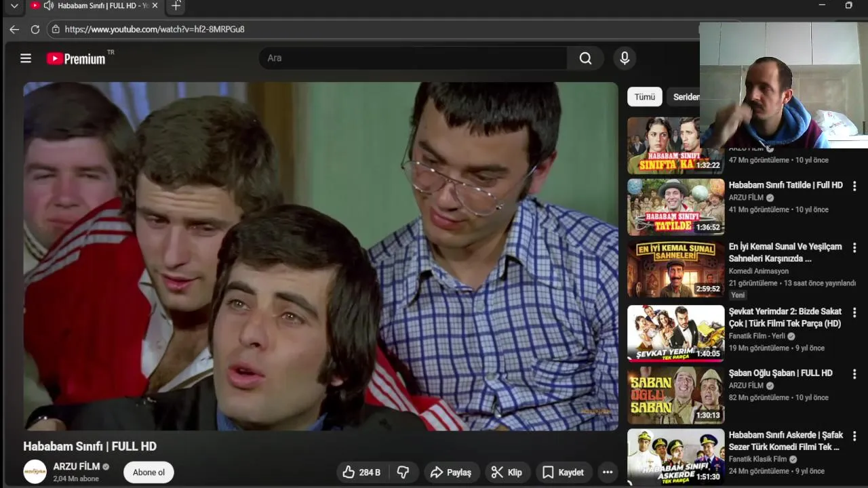The height and width of the screenshot is (488, 868).
Task: Open options menu for En İyi Kemal Sunal
Action: coord(854,248)
